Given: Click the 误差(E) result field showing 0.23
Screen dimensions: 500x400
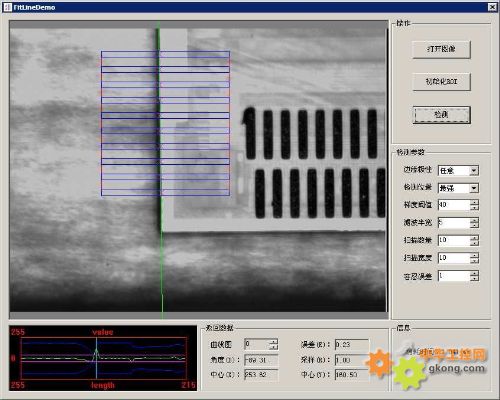Looking at the screenshot, I should (352, 344).
